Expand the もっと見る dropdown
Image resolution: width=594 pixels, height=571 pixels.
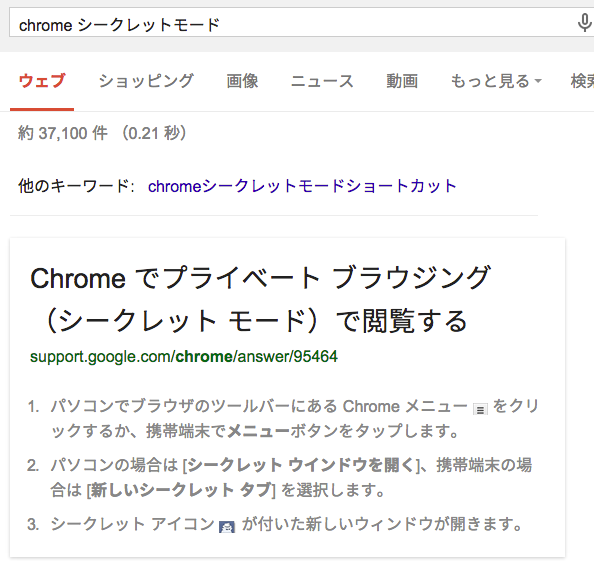pos(496,81)
